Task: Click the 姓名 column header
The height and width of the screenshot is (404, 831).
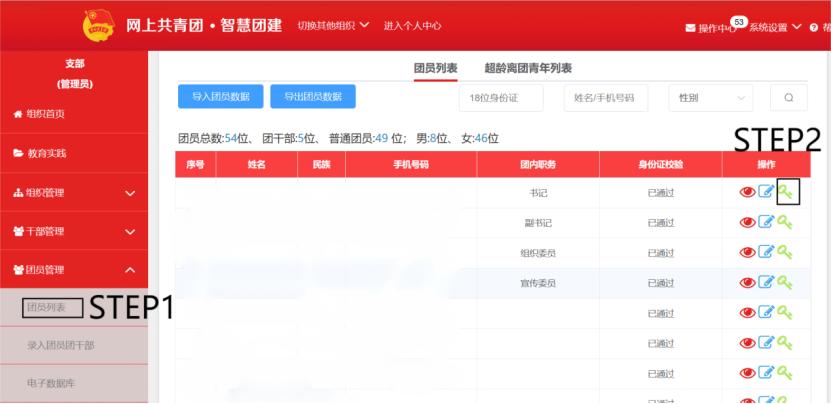Action: [257, 164]
